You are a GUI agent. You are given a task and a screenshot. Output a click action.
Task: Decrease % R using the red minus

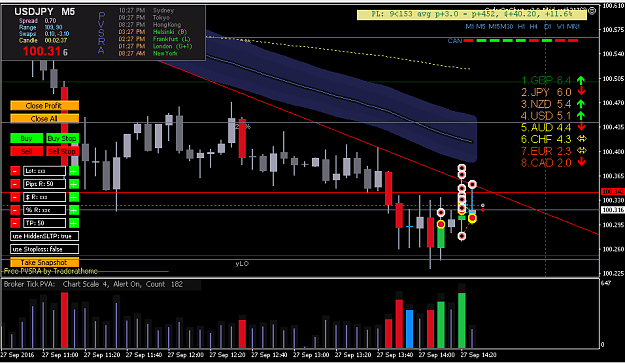[x=15, y=210]
